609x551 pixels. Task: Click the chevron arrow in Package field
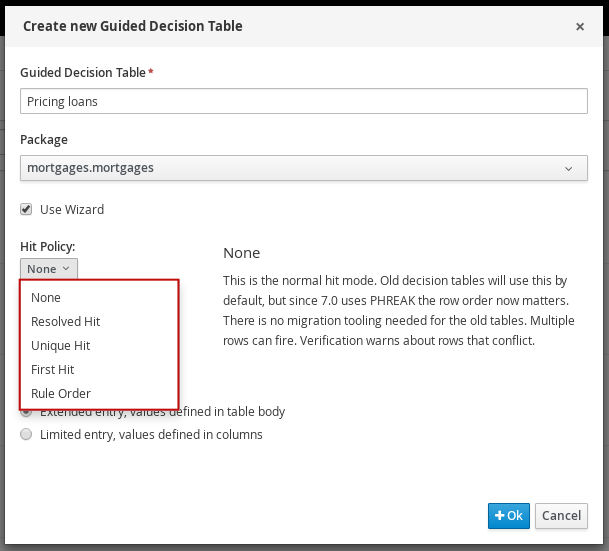pos(568,169)
